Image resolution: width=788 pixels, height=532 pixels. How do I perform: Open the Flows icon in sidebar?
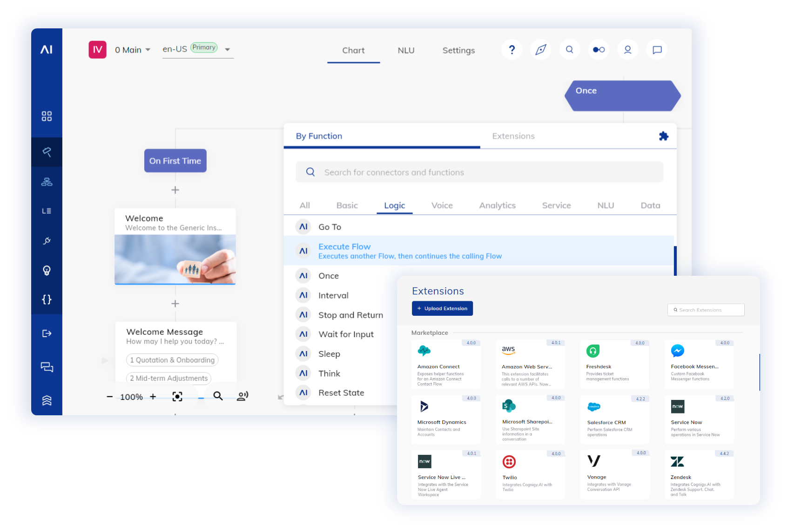click(x=47, y=152)
